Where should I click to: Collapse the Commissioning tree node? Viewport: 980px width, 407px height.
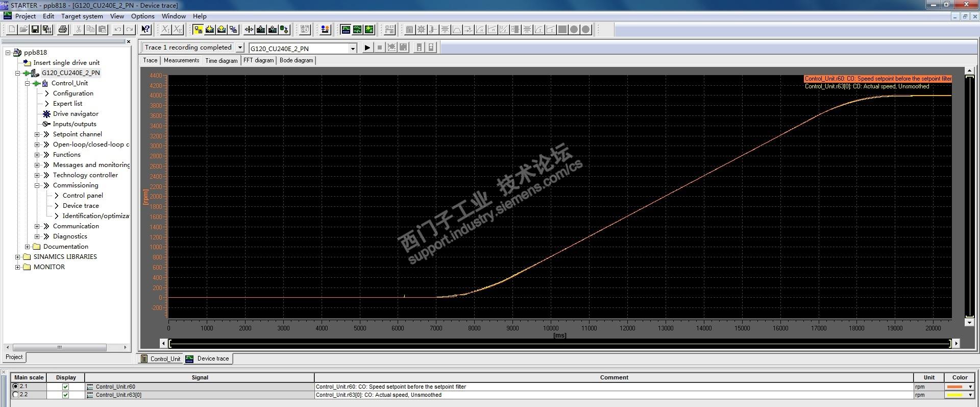pos(37,185)
